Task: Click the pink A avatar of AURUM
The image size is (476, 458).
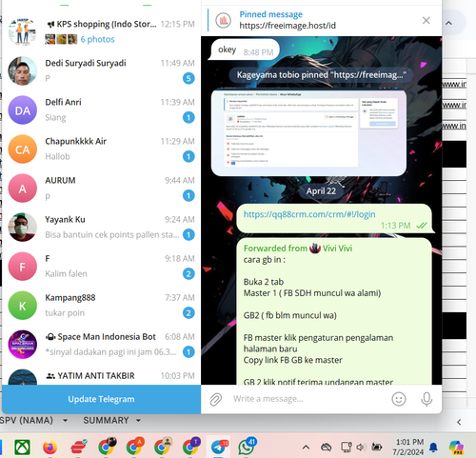Action: tap(22, 189)
